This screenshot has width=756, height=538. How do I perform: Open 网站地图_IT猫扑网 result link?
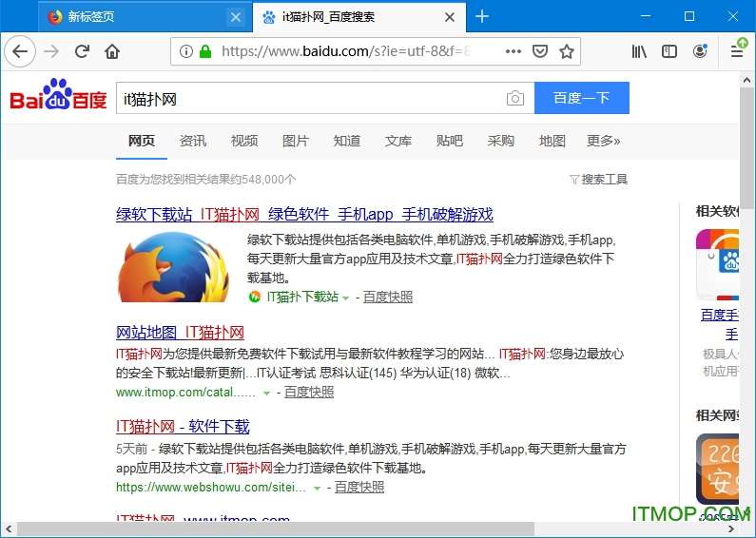click(181, 332)
